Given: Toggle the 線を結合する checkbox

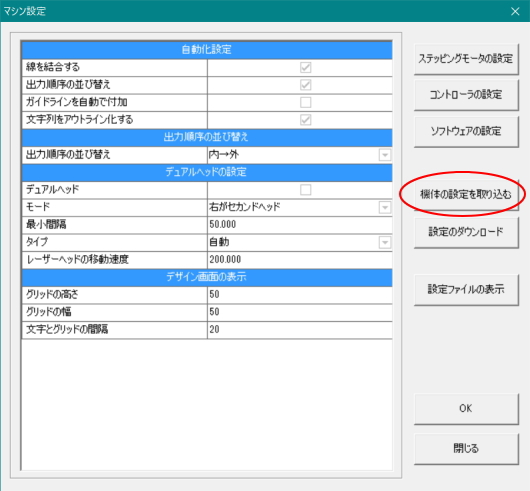Looking at the screenshot, I should [306, 67].
